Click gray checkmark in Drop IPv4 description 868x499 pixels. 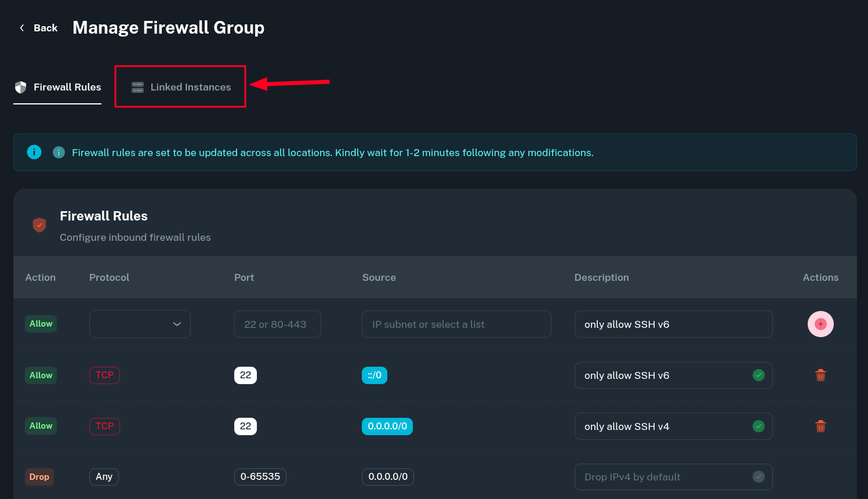click(758, 477)
